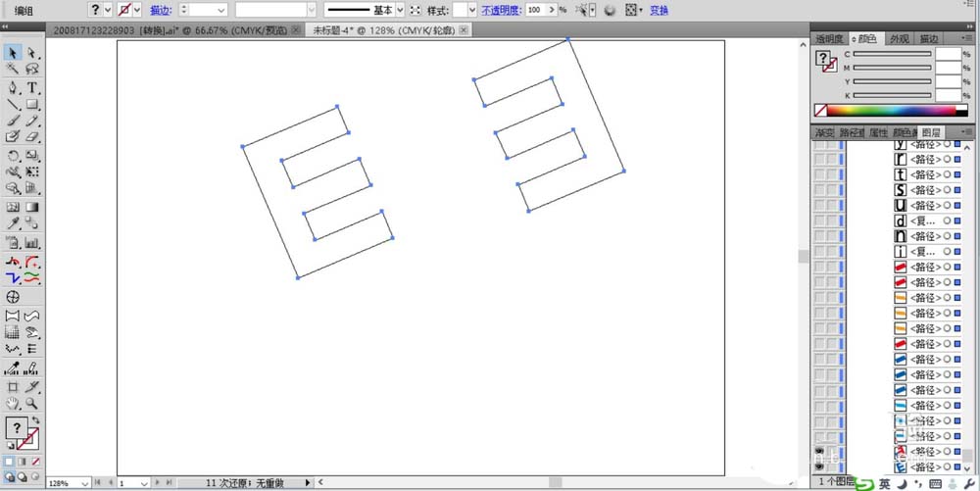This screenshot has width=980, height=491.
Task: Click the 不透明度 opacity link
Action: pyautogui.click(x=503, y=10)
